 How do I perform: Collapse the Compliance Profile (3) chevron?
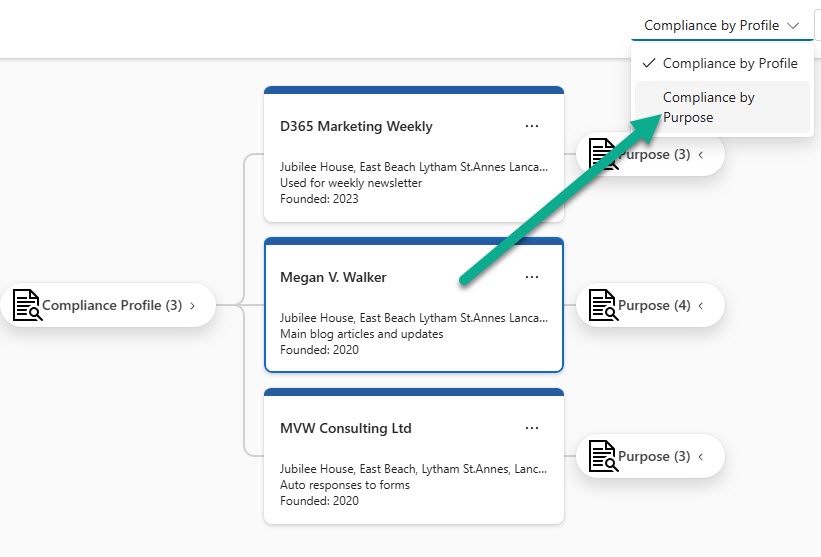tap(193, 305)
